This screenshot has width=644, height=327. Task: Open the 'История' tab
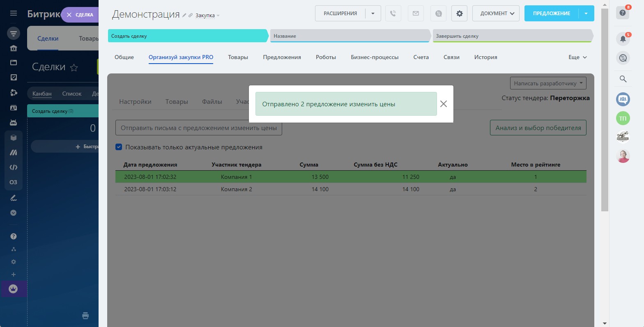pyautogui.click(x=485, y=57)
